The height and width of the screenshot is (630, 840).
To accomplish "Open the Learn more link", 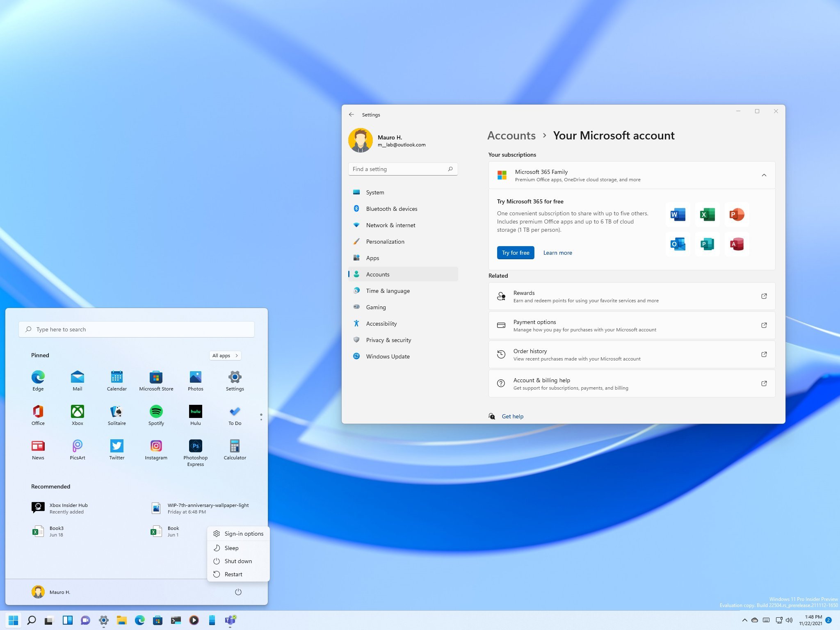I will pos(557,253).
